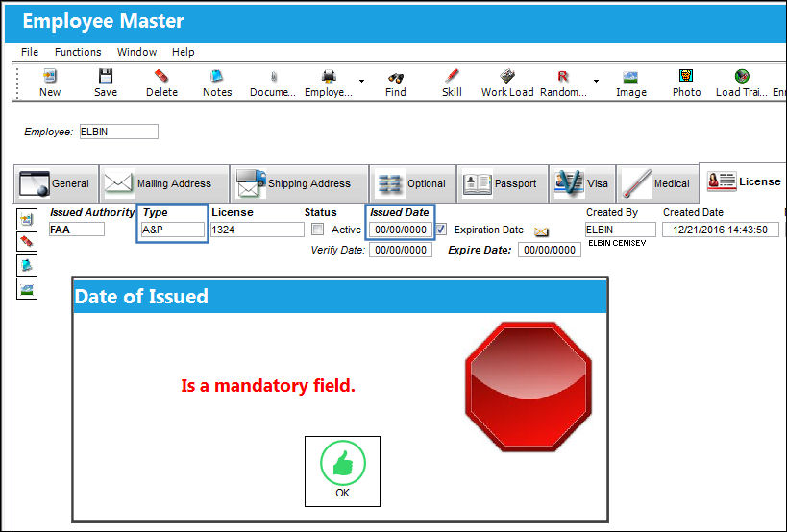Click the new license row side icon

click(x=27, y=219)
